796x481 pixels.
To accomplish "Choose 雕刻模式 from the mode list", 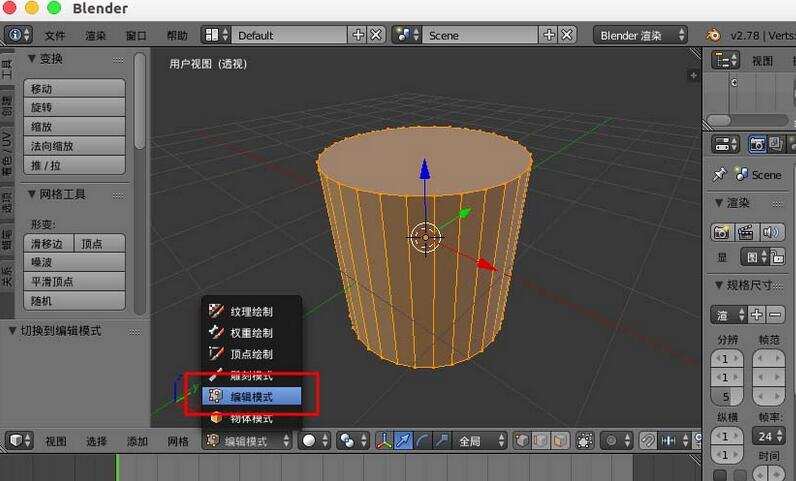I will click(x=252, y=375).
